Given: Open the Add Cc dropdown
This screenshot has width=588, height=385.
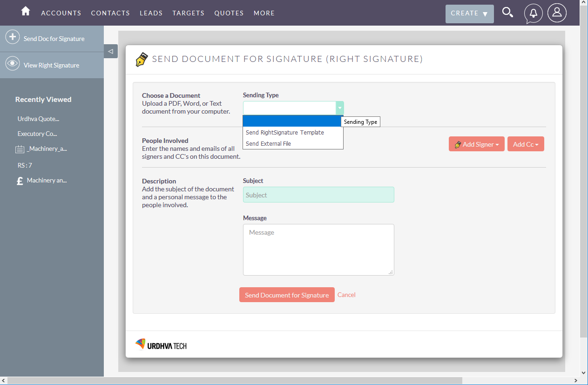Looking at the screenshot, I should tap(526, 144).
